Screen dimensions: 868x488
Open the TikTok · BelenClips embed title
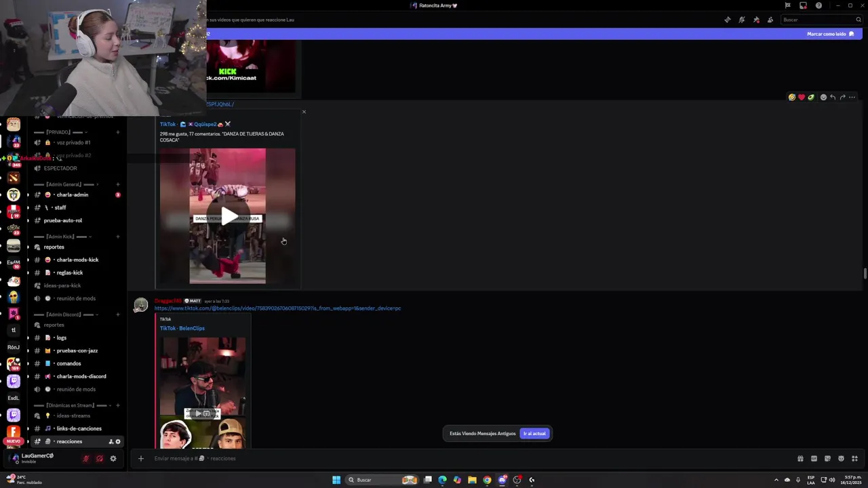182,328
